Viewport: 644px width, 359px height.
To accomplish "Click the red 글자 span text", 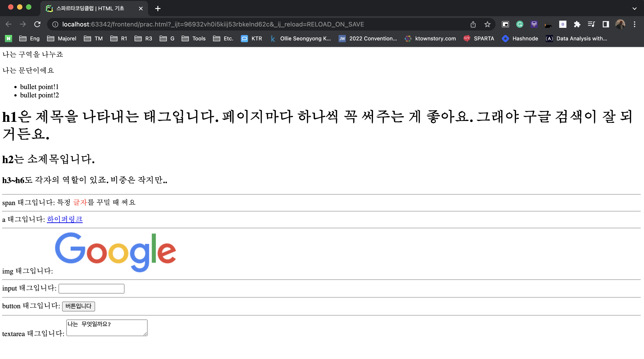I will click(80, 202).
